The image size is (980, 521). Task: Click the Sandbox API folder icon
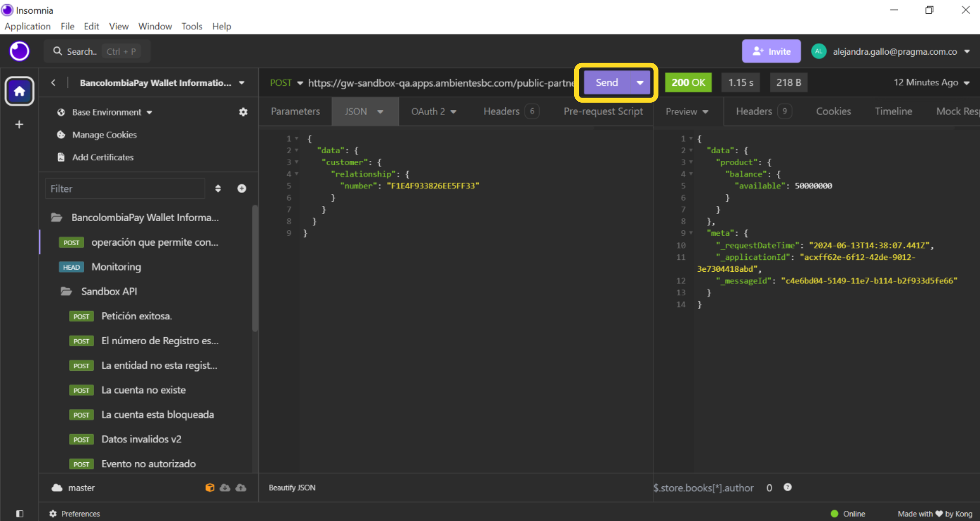pos(66,292)
